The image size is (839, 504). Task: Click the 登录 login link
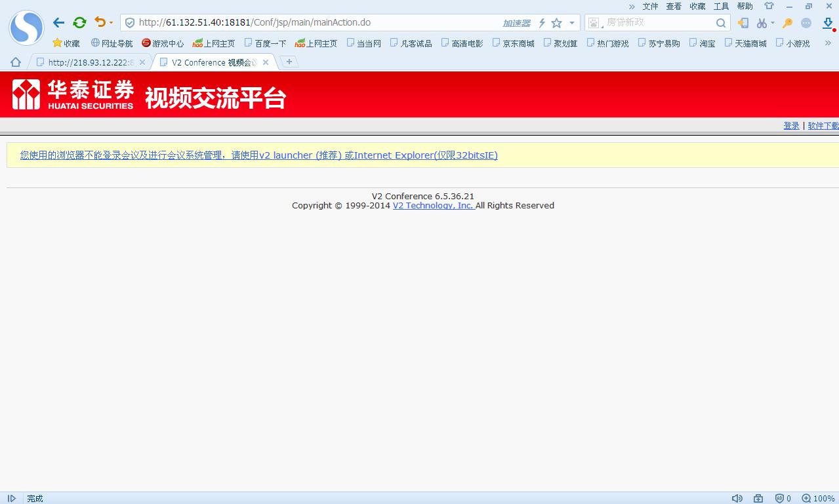(x=791, y=126)
